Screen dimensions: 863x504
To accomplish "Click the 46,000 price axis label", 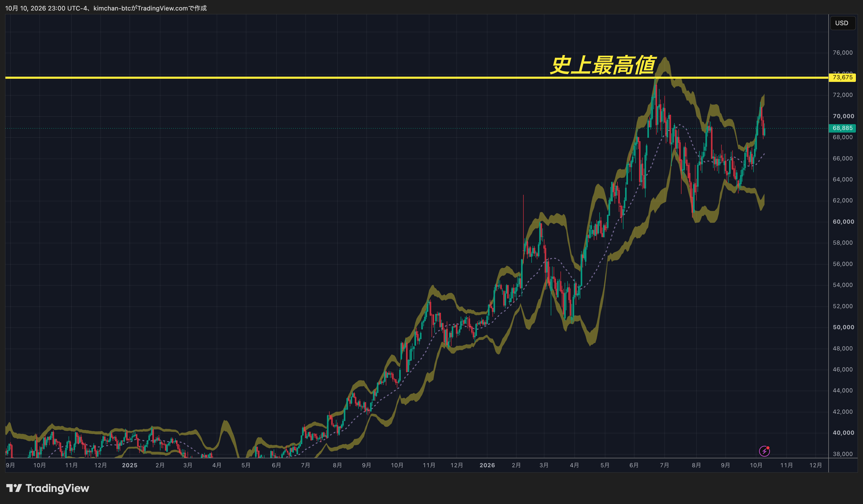I will coord(843,369).
